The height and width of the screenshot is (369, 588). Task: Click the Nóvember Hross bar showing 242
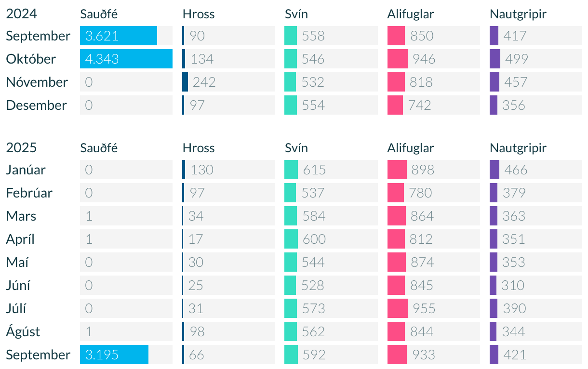click(185, 82)
